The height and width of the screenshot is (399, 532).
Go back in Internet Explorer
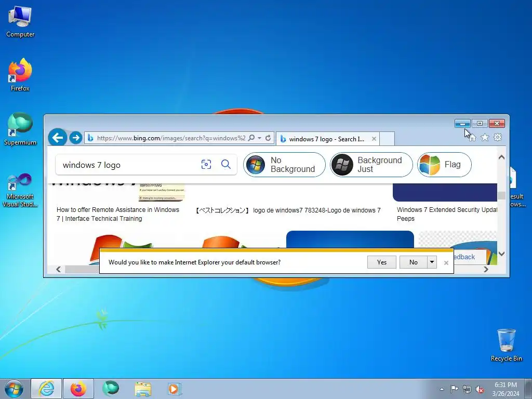[x=57, y=137]
